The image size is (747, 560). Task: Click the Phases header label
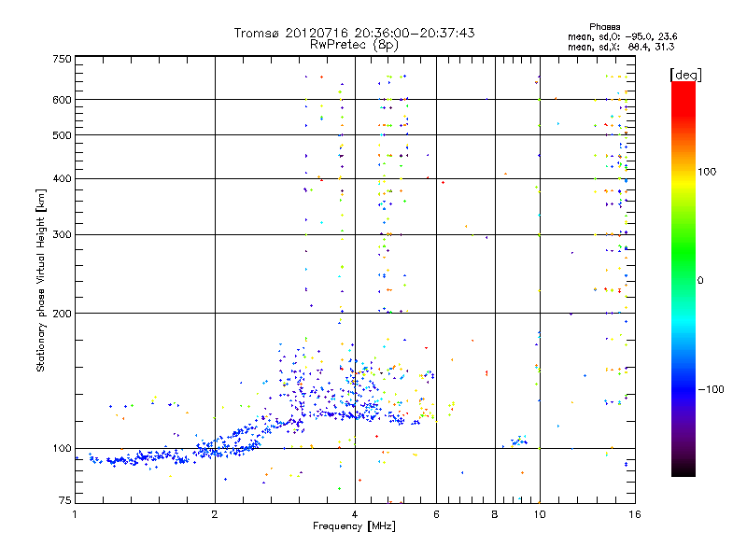[604, 27]
